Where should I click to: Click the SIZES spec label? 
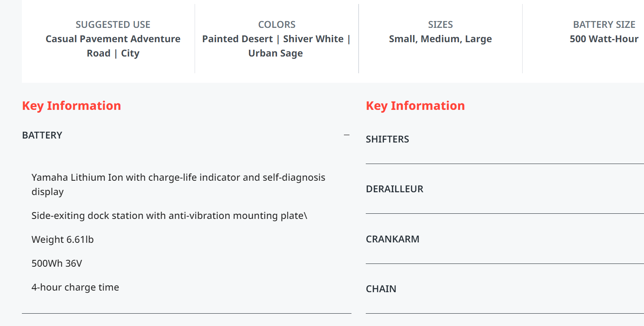point(440,25)
